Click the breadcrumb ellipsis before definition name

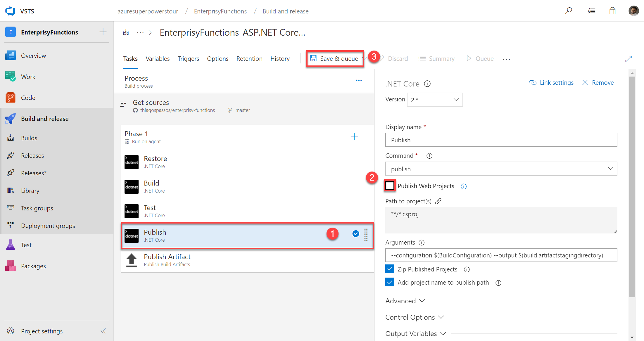(x=140, y=32)
